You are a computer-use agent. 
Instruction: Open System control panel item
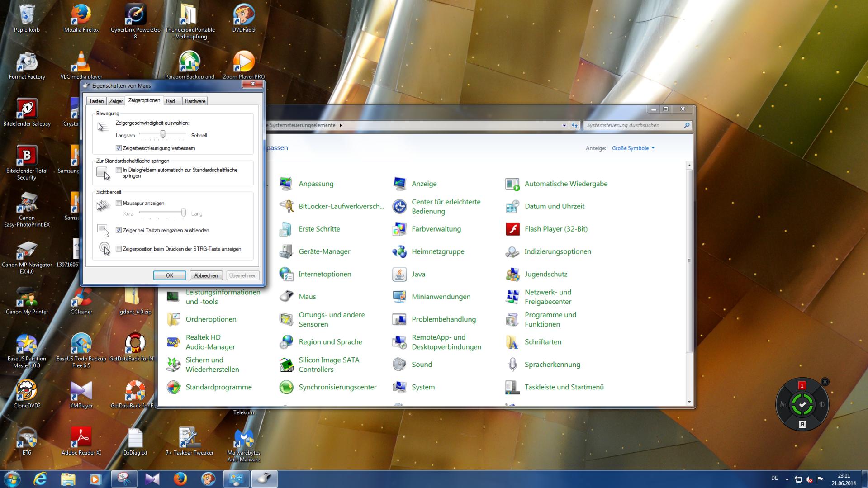413,387
